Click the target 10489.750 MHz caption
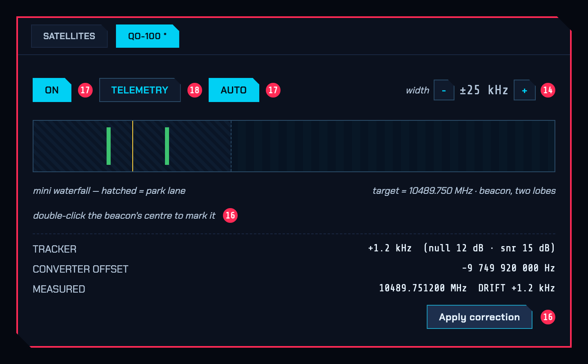 point(464,191)
